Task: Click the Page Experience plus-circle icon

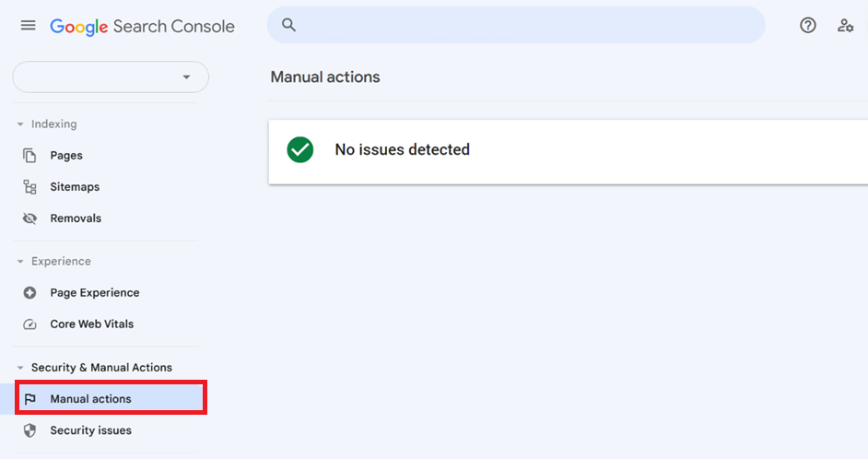Action: [x=29, y=293]
